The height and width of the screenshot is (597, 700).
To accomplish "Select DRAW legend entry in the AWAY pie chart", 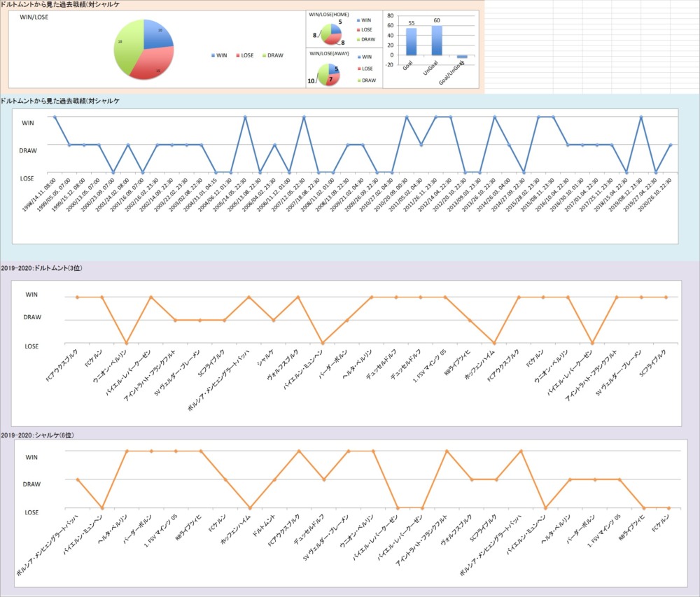I will pyautogui.click(x=367, y=80).
